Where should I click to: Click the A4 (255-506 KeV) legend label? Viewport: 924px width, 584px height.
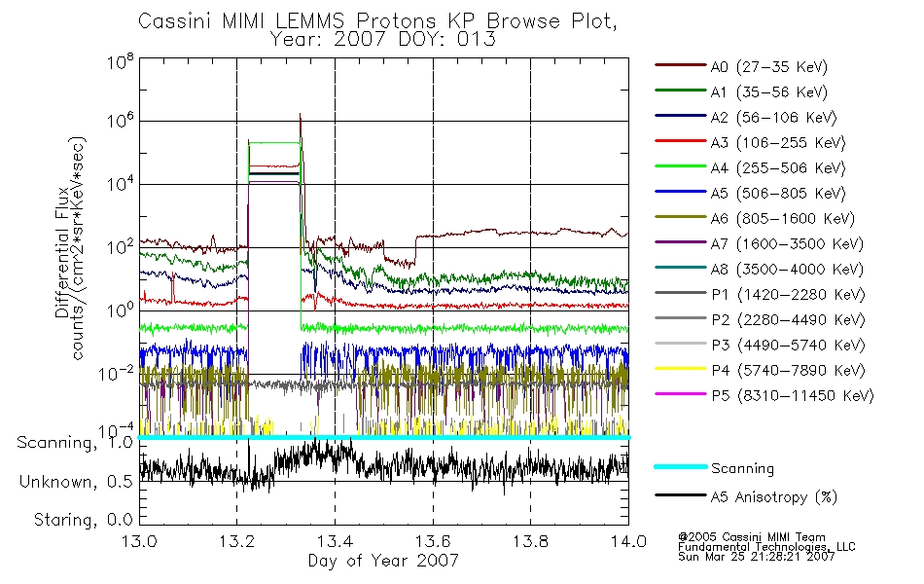click(778, 168)
